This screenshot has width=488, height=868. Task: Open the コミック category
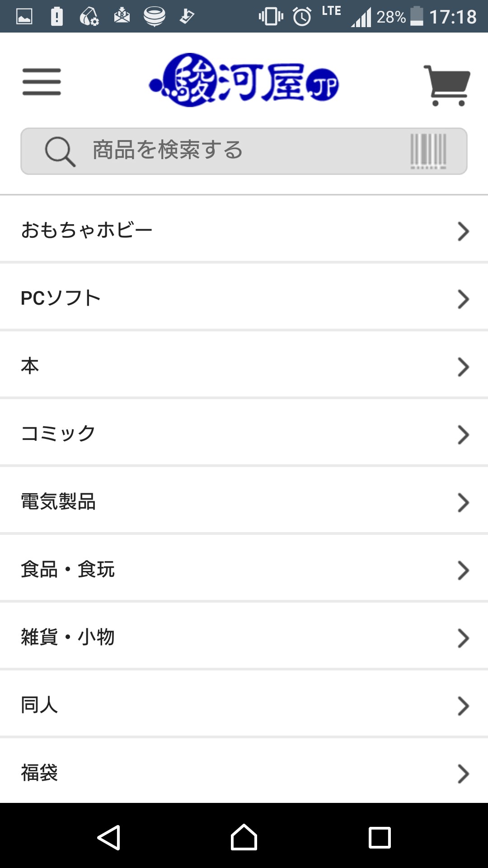click(x=59, y=434)
